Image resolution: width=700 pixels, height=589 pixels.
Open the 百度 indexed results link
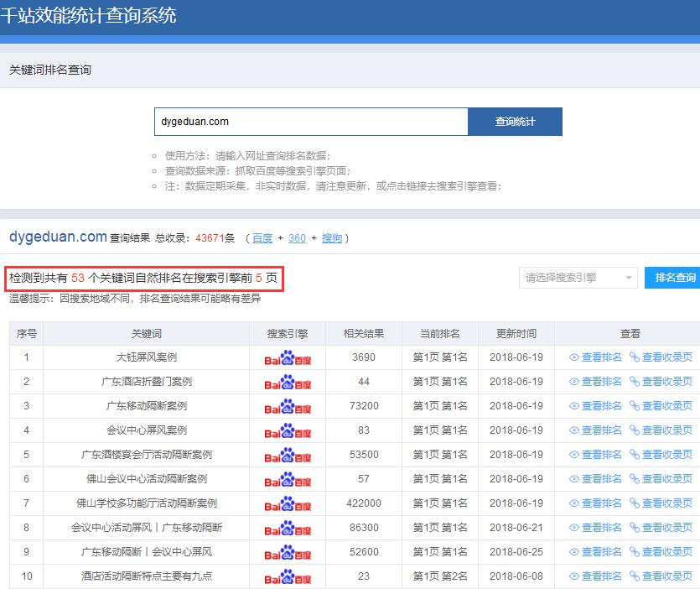coord(262,238)
